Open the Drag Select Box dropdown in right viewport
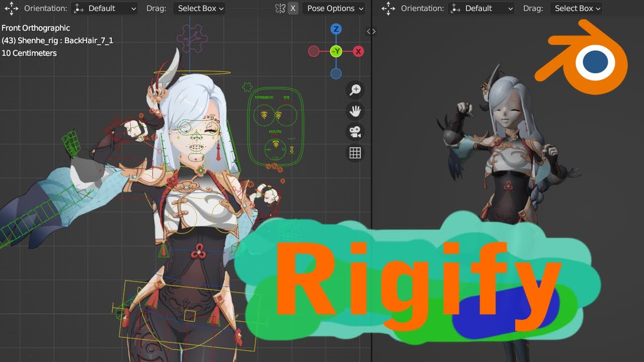Screen dimensions: 644x362 tap(576, 9)
